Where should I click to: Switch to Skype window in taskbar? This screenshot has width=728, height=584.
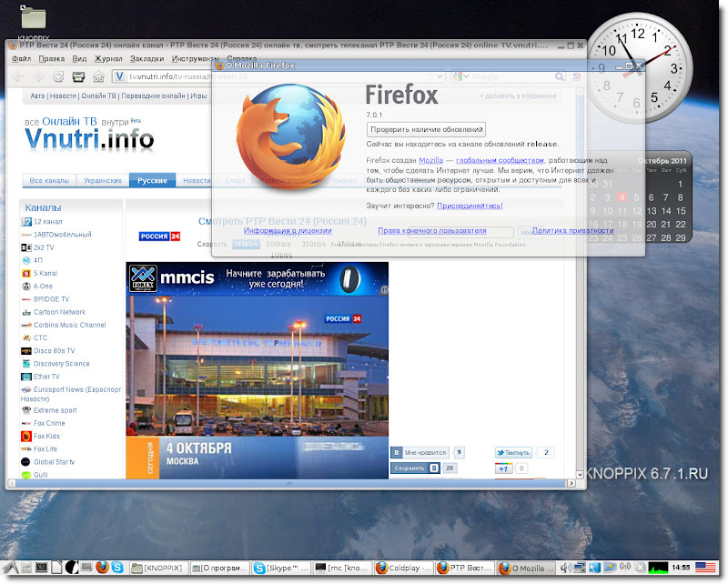[x=281, y=568]
